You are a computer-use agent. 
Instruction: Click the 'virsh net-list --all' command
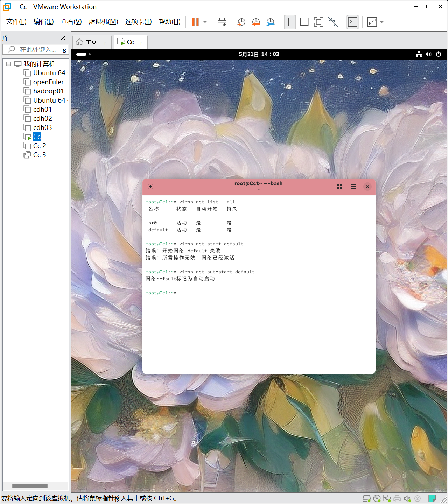coord(207,202)
